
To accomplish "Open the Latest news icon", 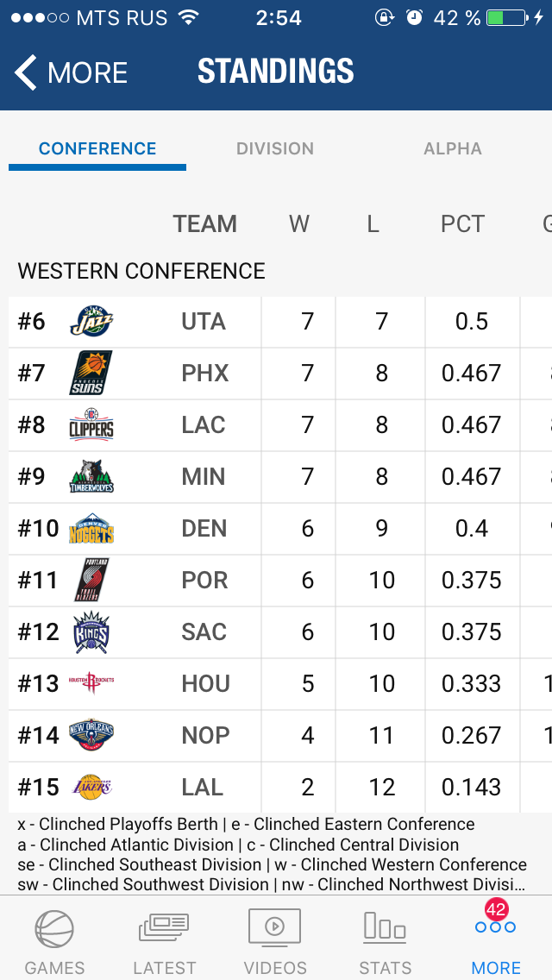I will 164,928.
